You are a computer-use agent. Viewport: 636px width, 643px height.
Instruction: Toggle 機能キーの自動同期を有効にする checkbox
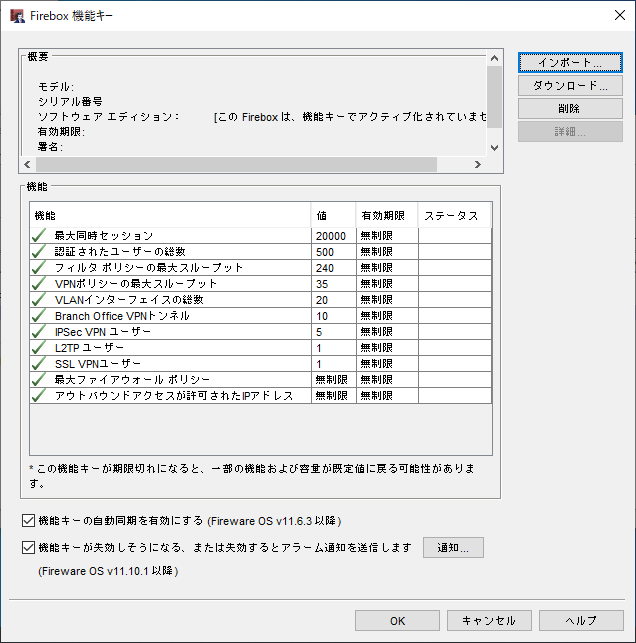pos(28,521)
